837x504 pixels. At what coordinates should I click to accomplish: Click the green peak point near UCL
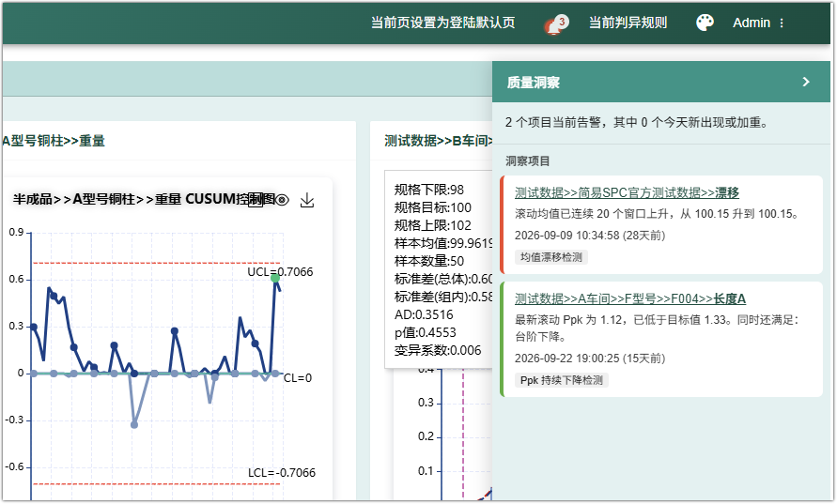275,278
